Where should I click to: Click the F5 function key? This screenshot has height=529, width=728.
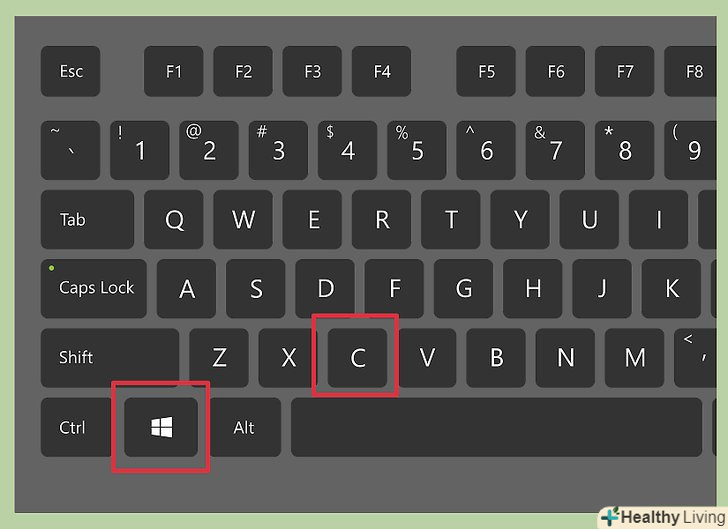coord(486,71)
